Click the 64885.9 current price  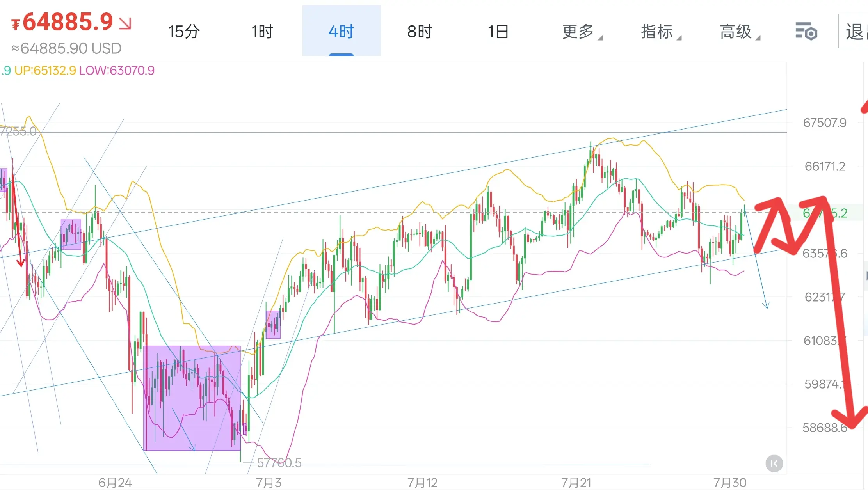(68, 22)
